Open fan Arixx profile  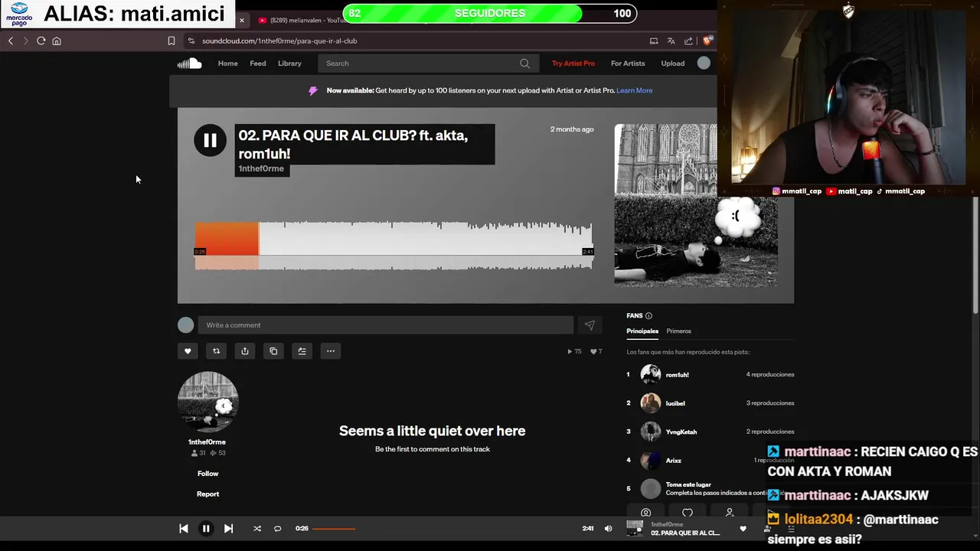(673, 461)
